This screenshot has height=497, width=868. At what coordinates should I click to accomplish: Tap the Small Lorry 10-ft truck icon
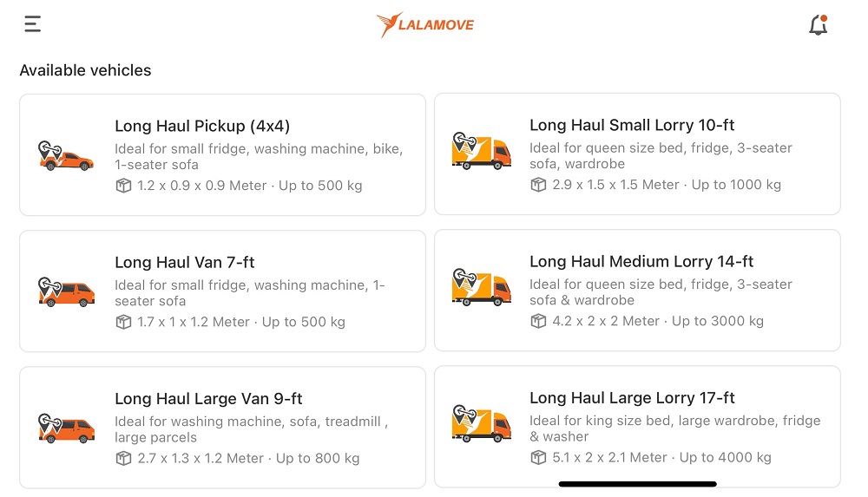tap(482, 152)
